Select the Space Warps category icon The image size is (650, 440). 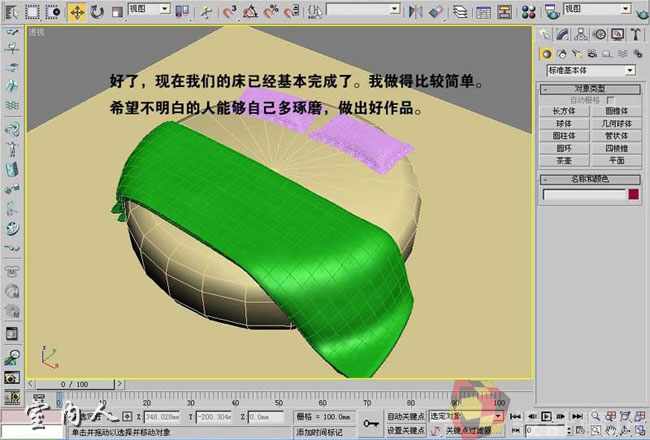pyautogui.click(x=622, y=53)
